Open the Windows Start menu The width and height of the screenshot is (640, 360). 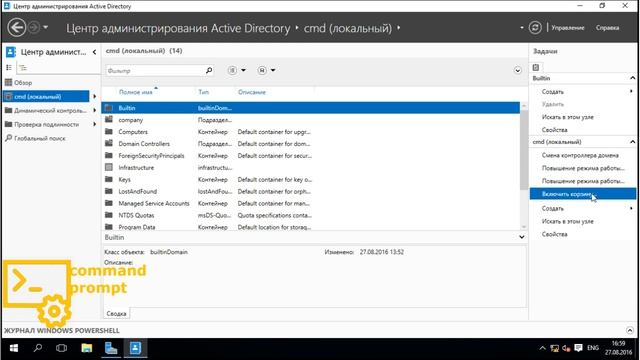click(13, 348)
